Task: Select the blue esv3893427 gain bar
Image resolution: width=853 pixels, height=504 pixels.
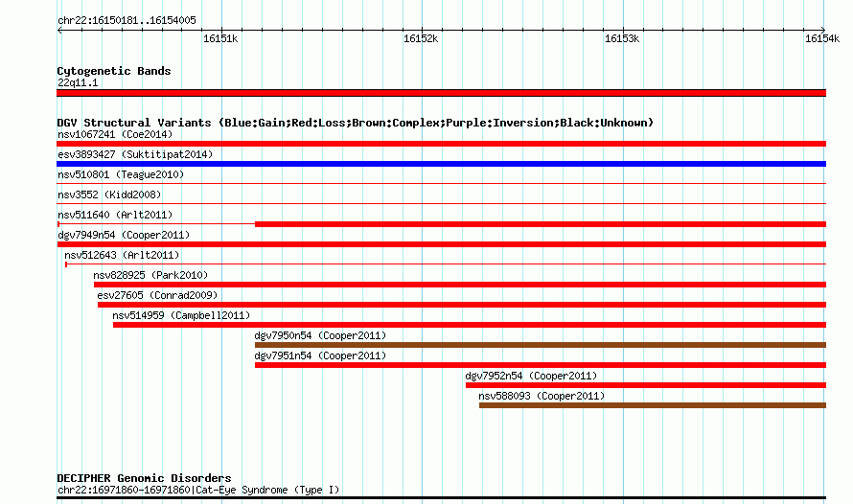Action: (441, 164)
